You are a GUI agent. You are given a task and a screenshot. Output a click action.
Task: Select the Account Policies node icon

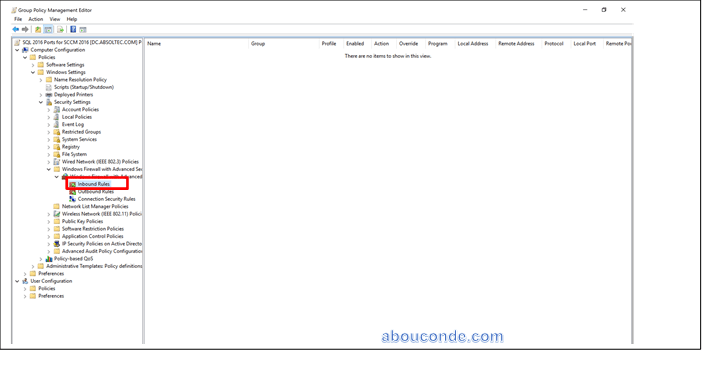(x=57, y=109)
